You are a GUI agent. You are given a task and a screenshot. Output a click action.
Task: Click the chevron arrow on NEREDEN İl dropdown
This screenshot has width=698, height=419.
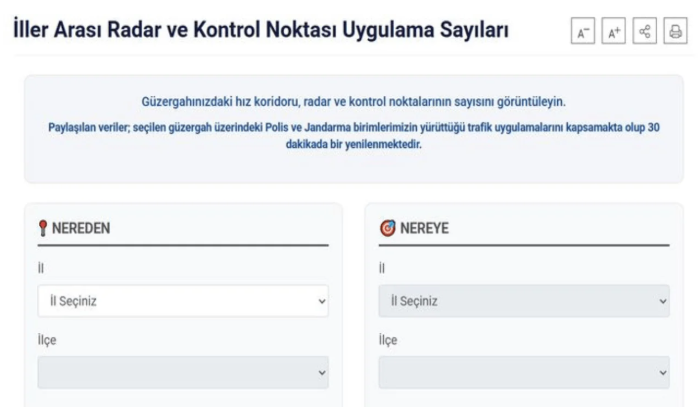[x=320, y=300]
